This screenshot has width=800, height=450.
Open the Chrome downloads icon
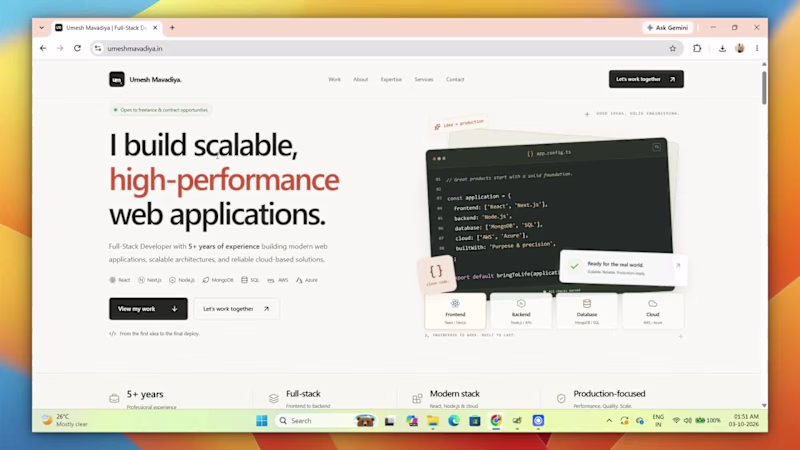tap(722, 48)
